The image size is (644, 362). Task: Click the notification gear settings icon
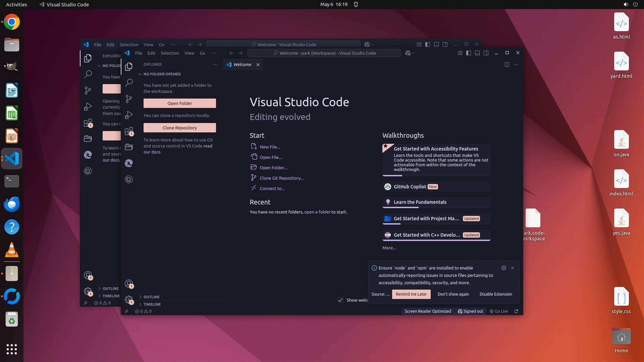(503, 268)
